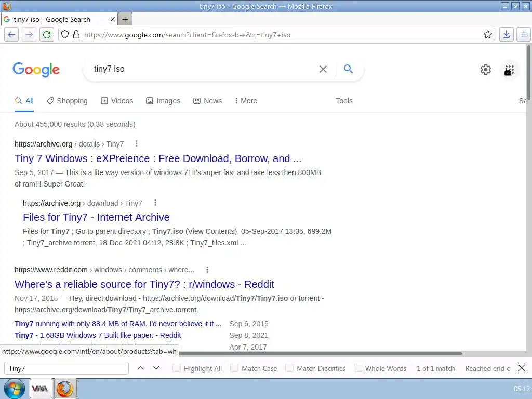The image size is (532, 399).
Task: Focus the Google search text field
Action: point(204,69)
